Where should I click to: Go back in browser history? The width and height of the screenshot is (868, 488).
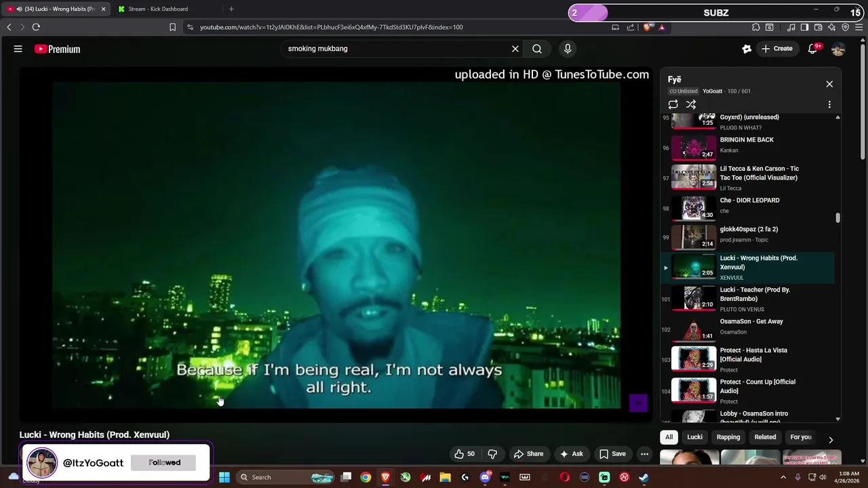(x=9, y=27)
